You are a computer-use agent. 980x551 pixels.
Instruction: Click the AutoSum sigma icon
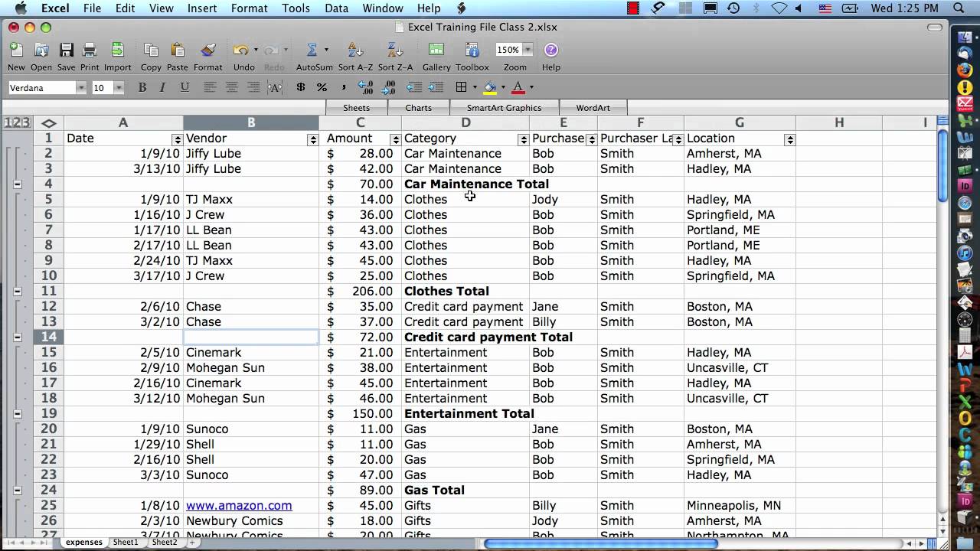(x=312, y=50)
